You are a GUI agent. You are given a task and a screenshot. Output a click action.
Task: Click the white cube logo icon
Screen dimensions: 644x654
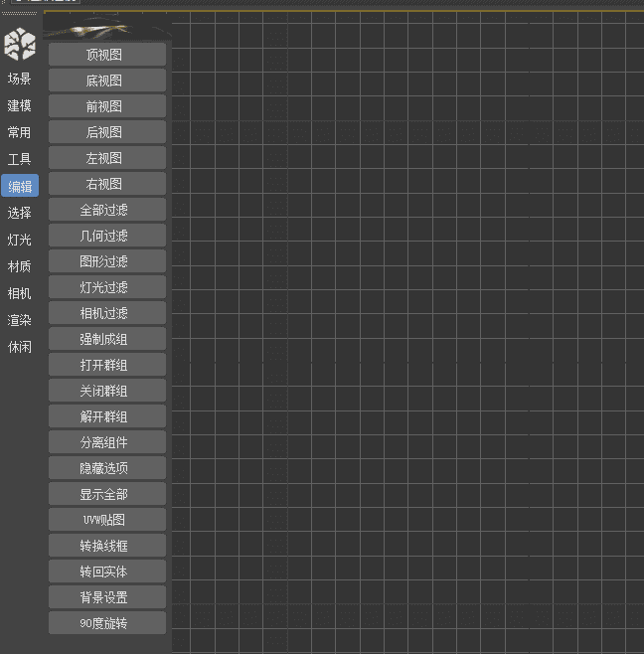click(20, 45)
